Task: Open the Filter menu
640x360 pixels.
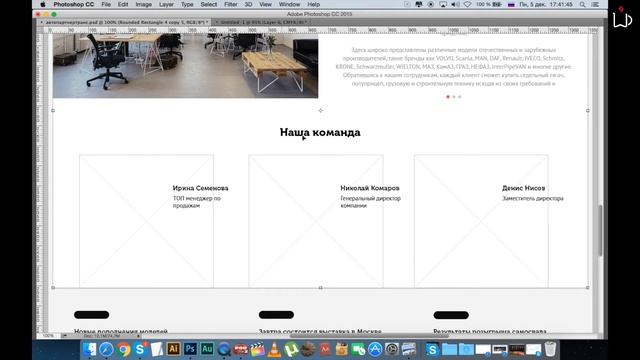Action: pos(231,4)
